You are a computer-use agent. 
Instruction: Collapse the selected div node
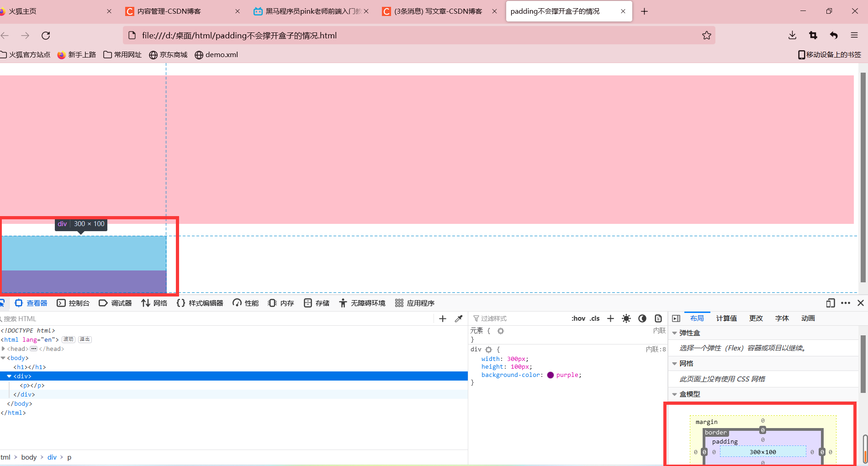[9, 376]
